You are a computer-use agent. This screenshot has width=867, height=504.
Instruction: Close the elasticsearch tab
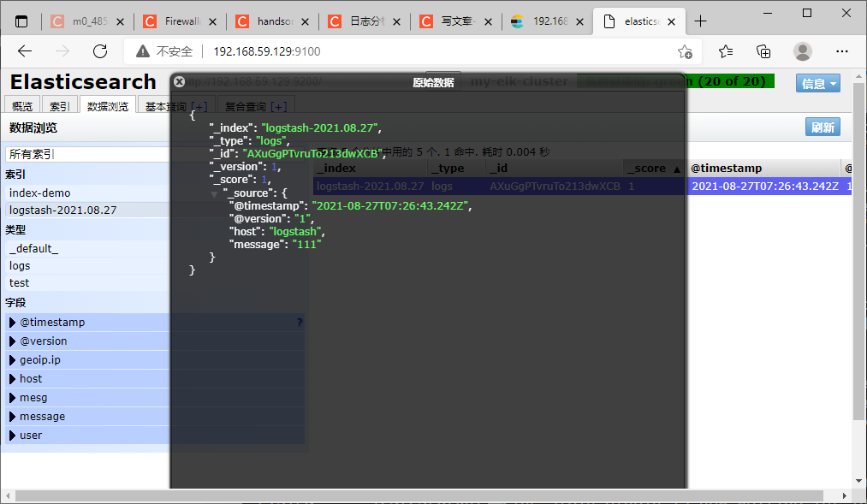pyautogui.click(x=671, y=21)
